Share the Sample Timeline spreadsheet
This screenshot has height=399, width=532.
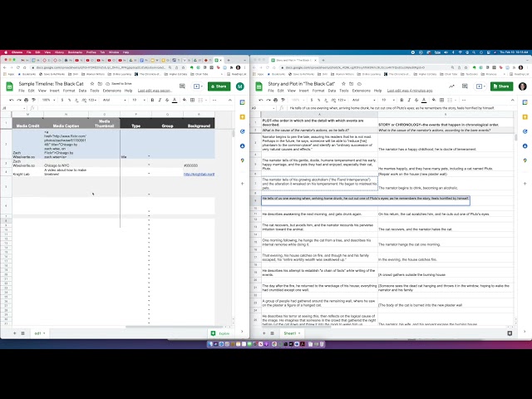pyautogui.click(x=219, y=86)
